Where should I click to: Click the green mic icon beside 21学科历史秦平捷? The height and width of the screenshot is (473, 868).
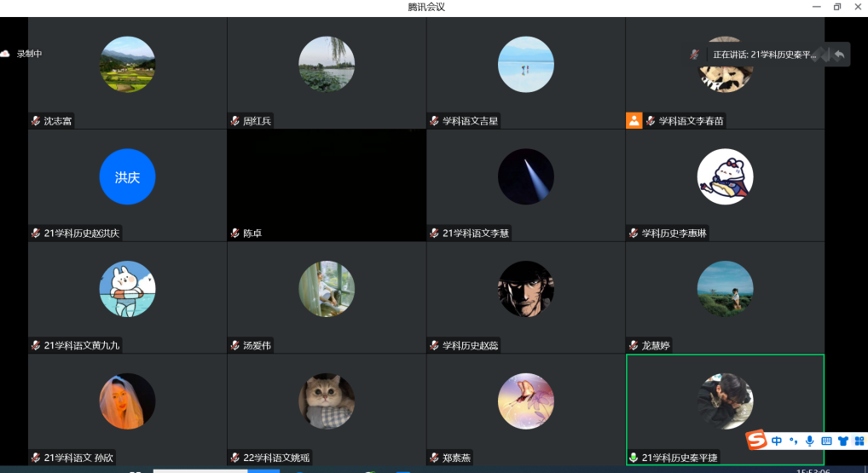pos(634,458)
